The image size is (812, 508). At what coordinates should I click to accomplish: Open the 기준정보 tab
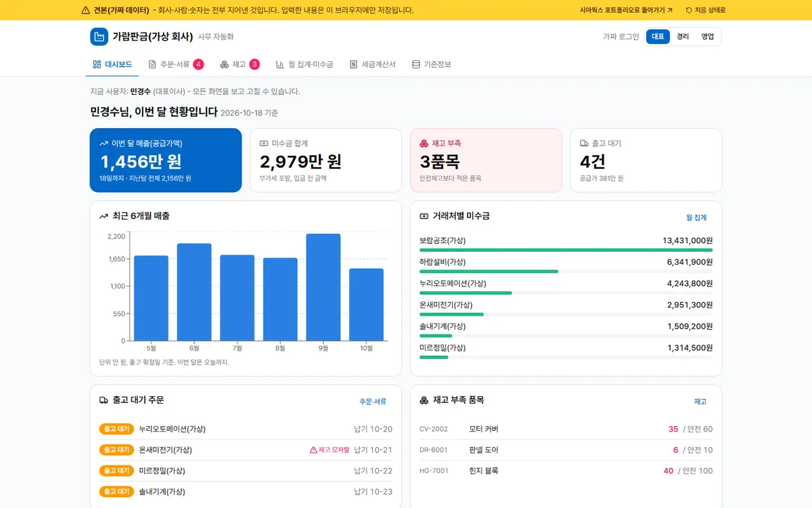(x=432, y=64)
